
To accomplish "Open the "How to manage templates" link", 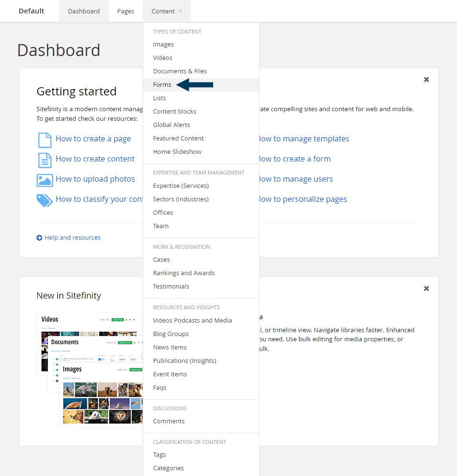I will click(x=304, y=139).
